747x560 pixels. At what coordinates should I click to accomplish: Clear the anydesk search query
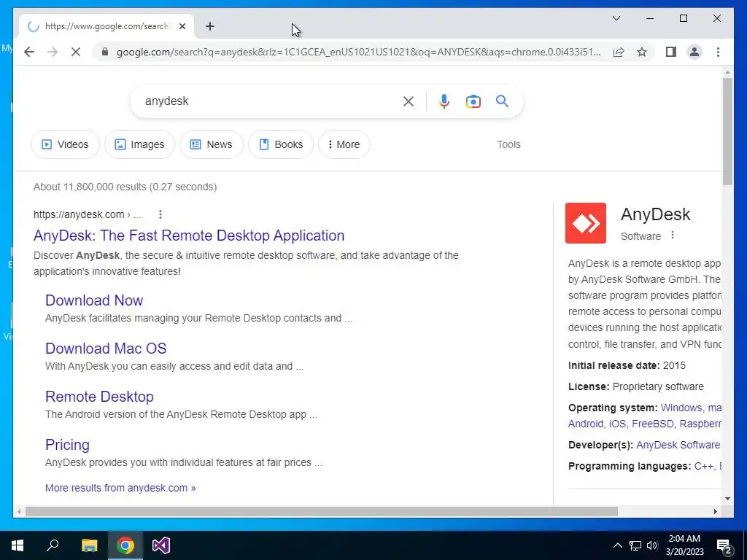click(x=409, y=101)
